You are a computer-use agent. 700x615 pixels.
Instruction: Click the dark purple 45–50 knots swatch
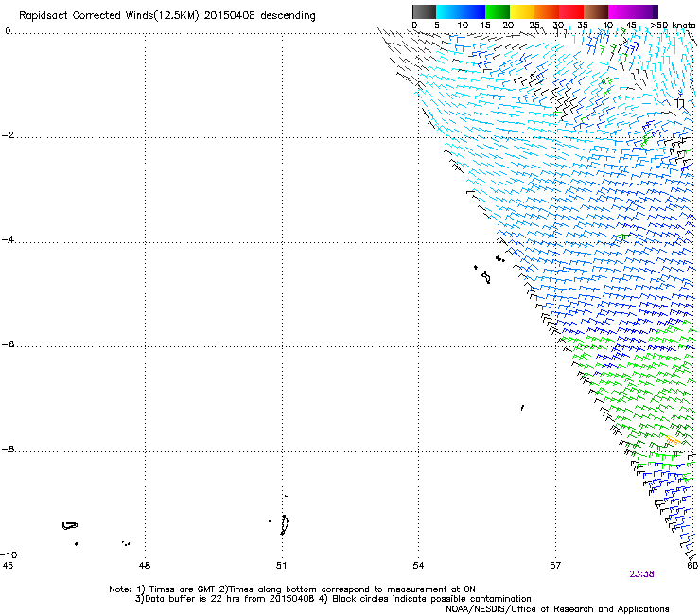[645, 11]
